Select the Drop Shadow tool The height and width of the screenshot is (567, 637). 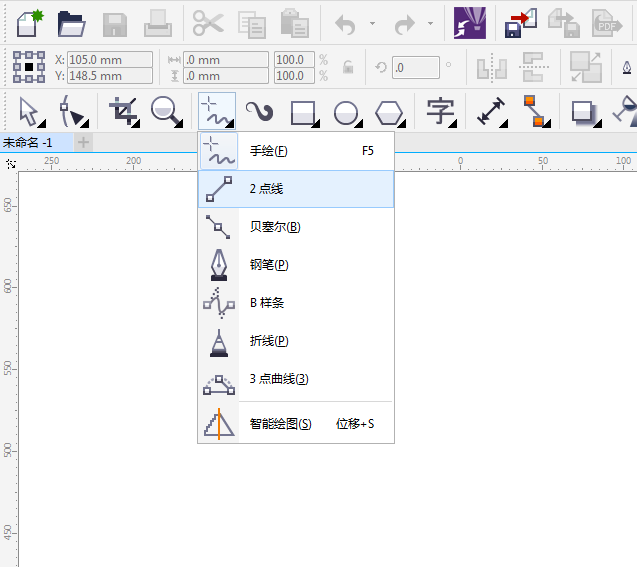(585, 113)
